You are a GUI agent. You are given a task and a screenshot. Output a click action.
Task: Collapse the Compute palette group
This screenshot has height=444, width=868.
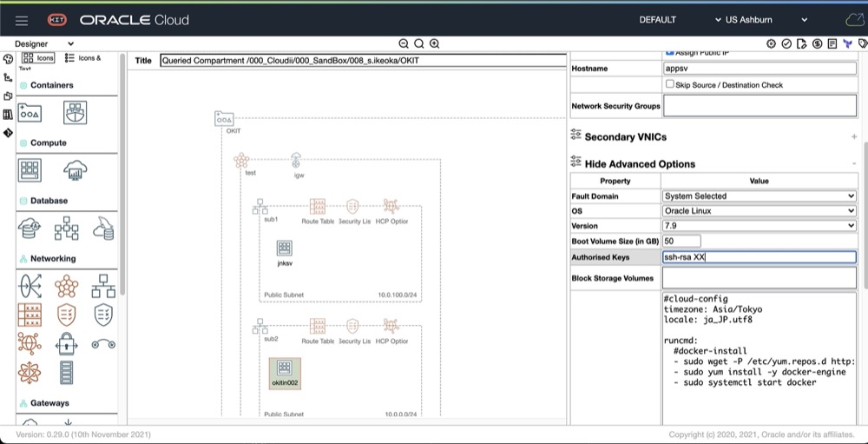pos(48,142)
